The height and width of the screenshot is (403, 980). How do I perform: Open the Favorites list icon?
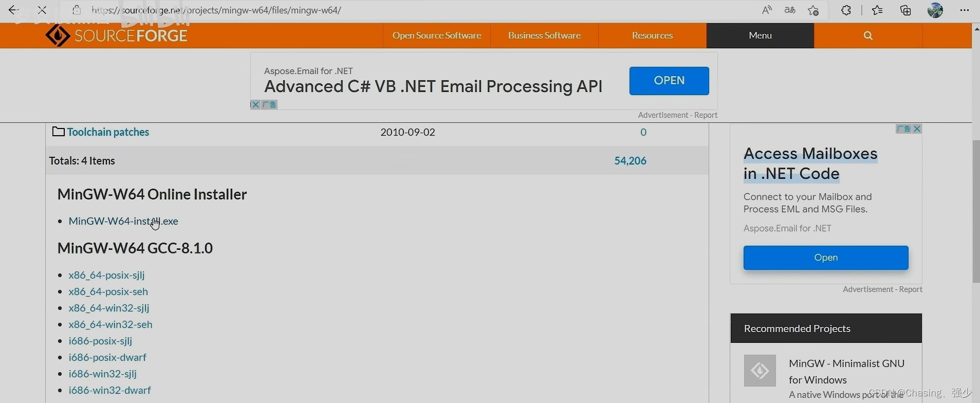click(877, 10)
